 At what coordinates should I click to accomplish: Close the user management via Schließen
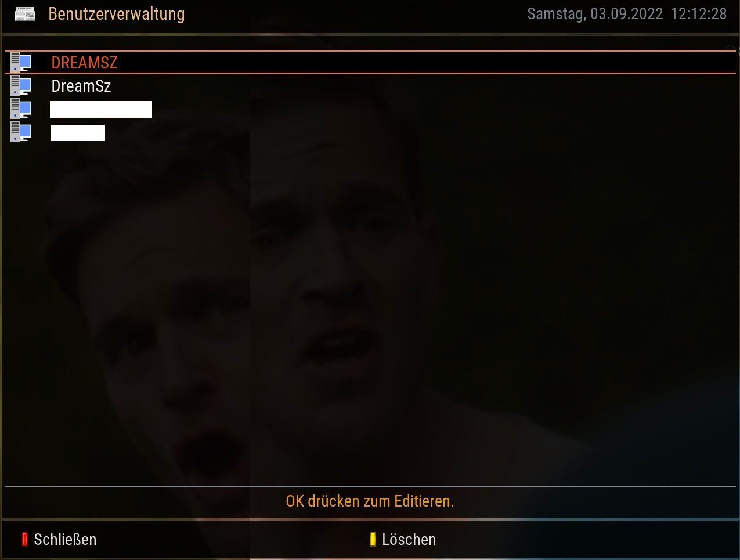tap(65, 539)
